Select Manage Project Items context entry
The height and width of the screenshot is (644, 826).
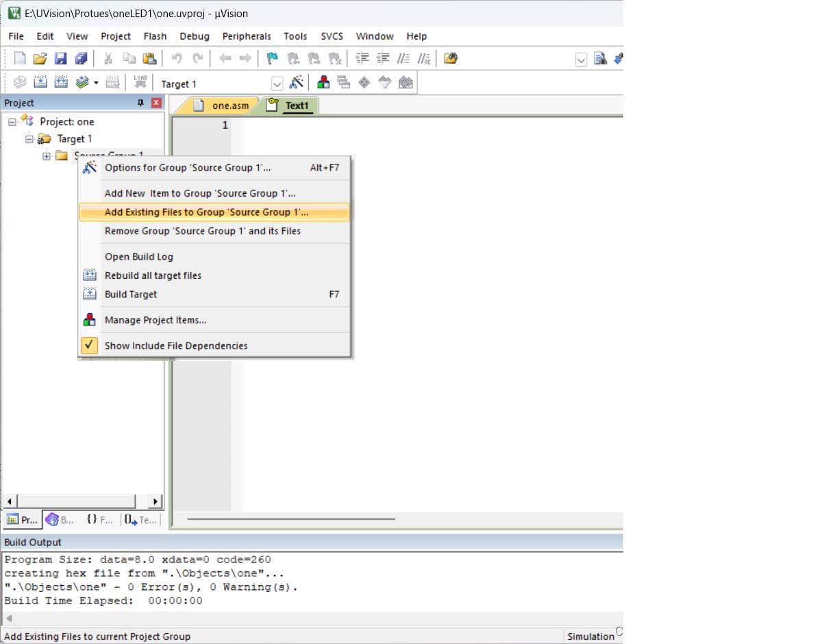(214, 320)
